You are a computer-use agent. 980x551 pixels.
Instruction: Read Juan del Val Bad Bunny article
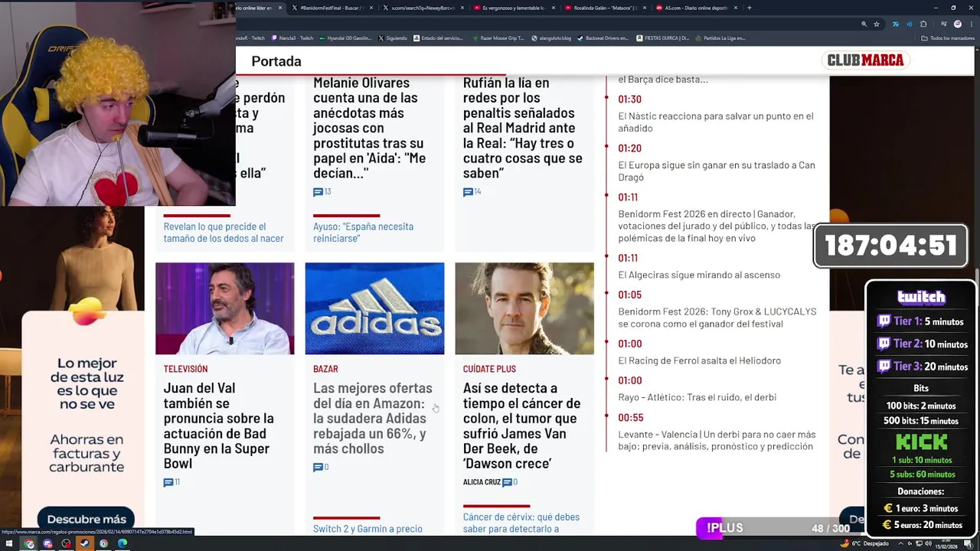click(218, 425)
